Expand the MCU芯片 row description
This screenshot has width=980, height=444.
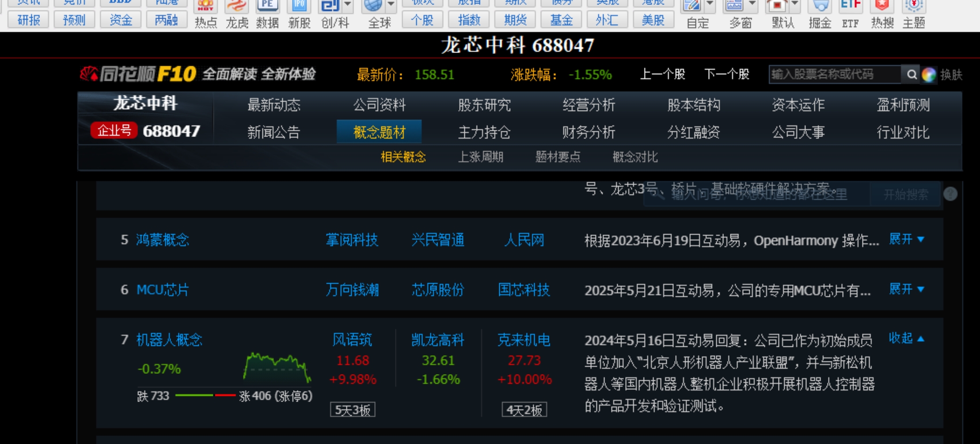pyautogui.click(x=907, y=289)
